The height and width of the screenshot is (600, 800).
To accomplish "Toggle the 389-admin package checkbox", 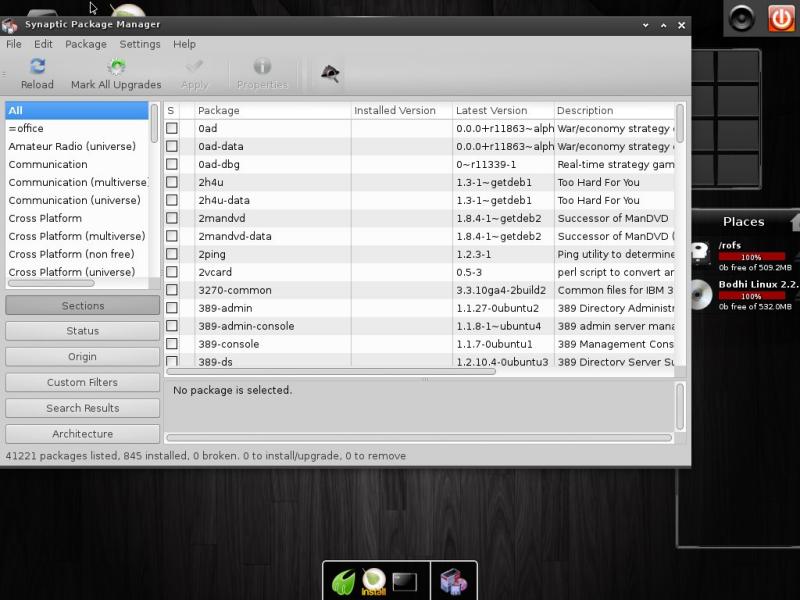I will pyautogui.click(x=172, y=308).
